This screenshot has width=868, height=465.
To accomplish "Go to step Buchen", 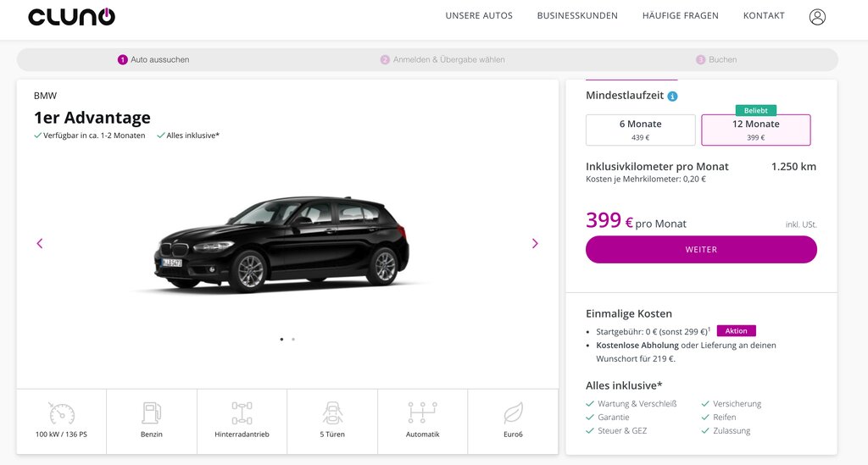I will pos(716,60).
